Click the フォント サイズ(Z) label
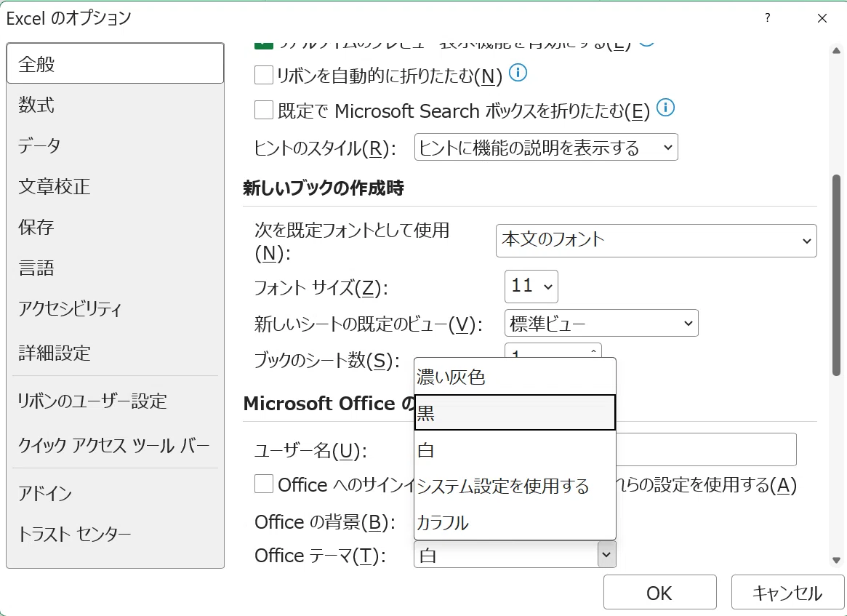This screenshot has height=616, width=847. 321,288
